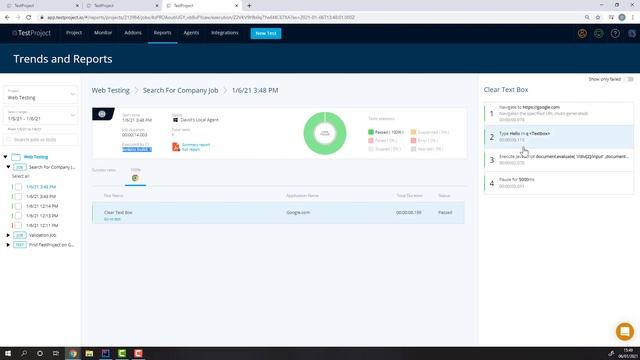Image resolution: width=640 pixels, height=360 pixels.
Task: Click Select all in the job tree
Action: pos(20,176)
